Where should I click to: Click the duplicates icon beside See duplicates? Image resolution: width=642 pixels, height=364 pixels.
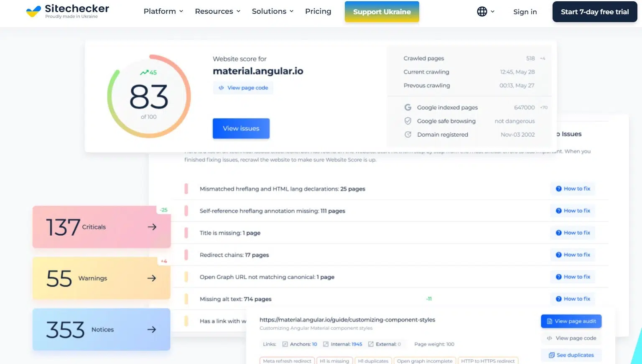[552, 355]
